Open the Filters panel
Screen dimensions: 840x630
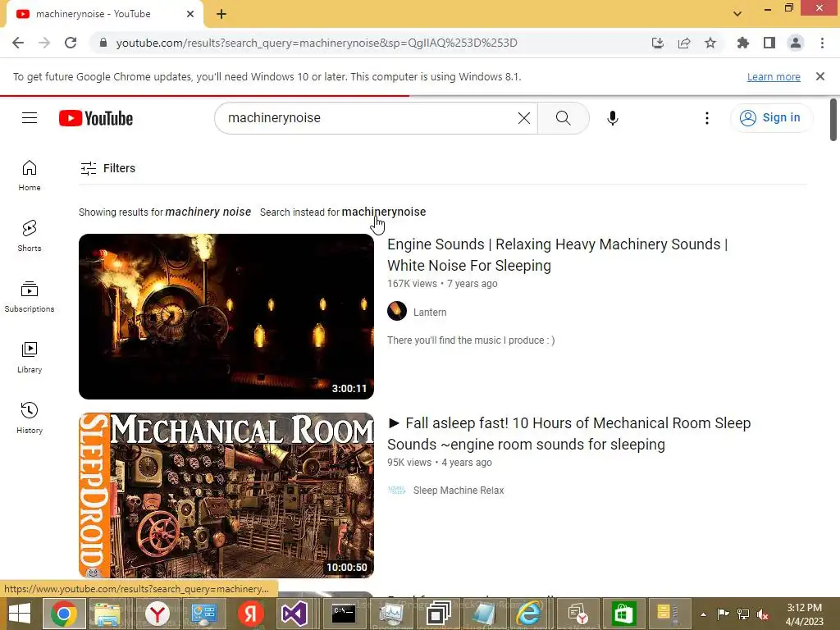107,168
